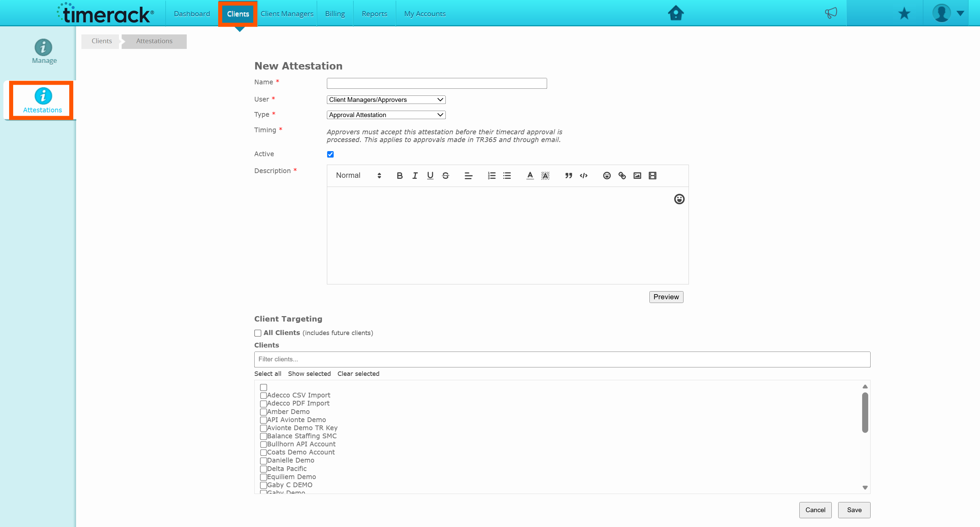
Task: Save the new attestation
Action: [854, 510]
